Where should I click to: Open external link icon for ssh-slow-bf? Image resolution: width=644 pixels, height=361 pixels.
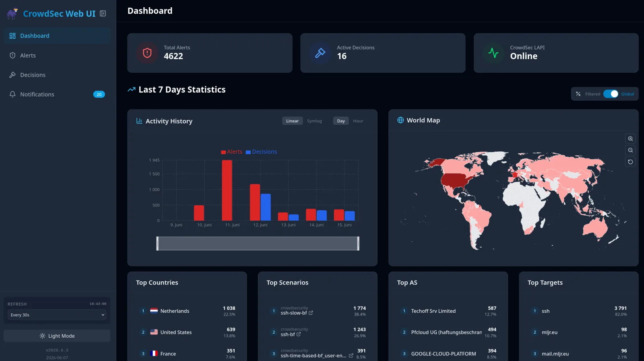point(311,313)
